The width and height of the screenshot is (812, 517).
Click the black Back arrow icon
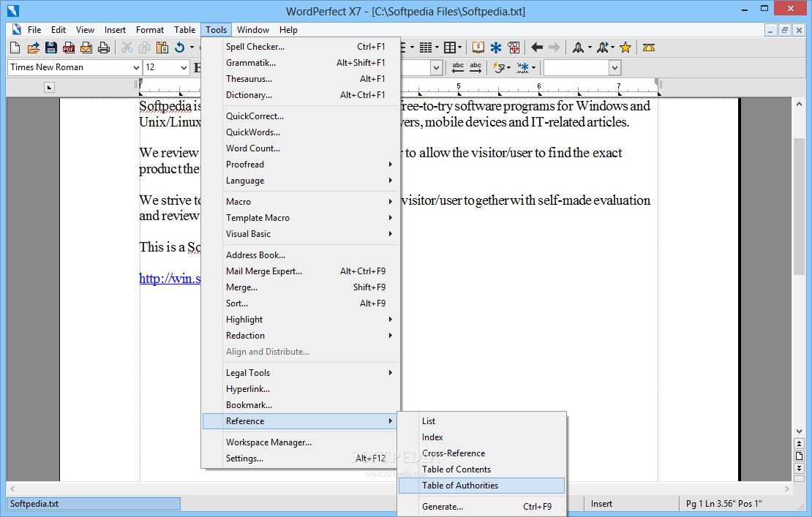[x=537, y=48]
